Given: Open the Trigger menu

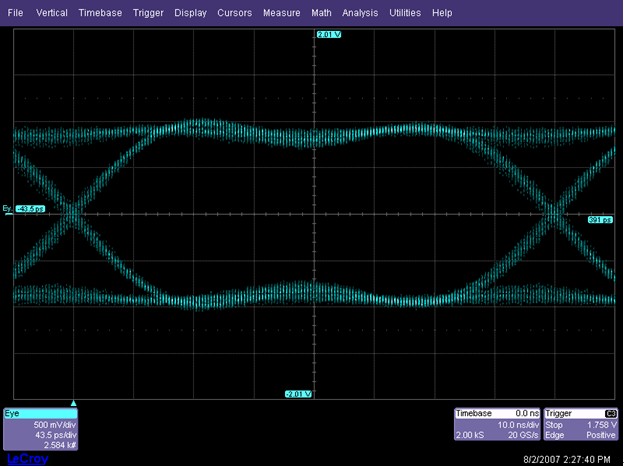Looking at the screenshot, I should 146,13.
